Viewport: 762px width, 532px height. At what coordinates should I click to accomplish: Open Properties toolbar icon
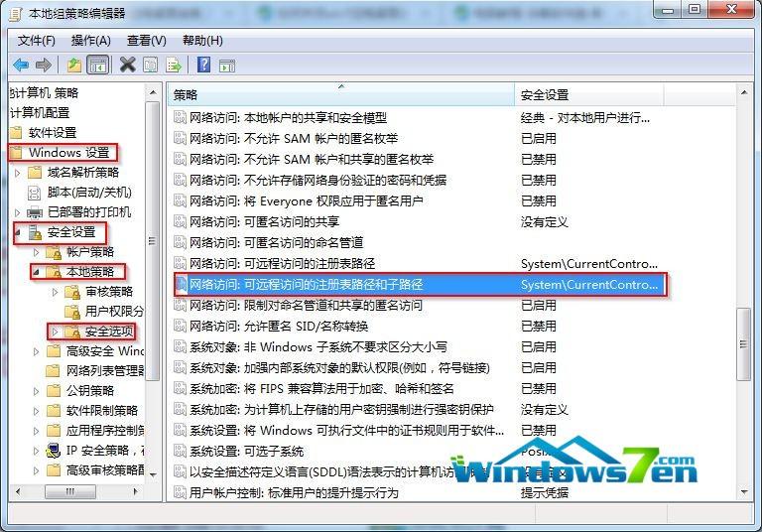tap(150, 65)
